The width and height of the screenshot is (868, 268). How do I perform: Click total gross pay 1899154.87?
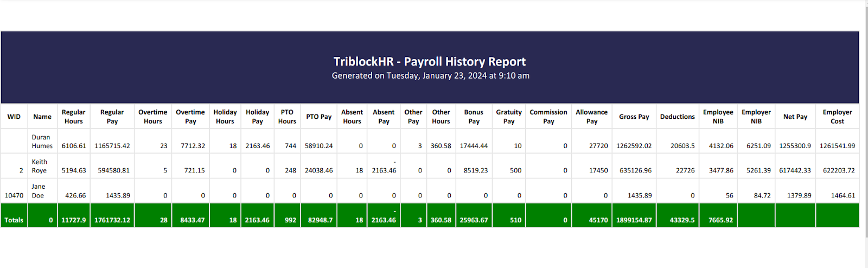click(x=634, y=220)
